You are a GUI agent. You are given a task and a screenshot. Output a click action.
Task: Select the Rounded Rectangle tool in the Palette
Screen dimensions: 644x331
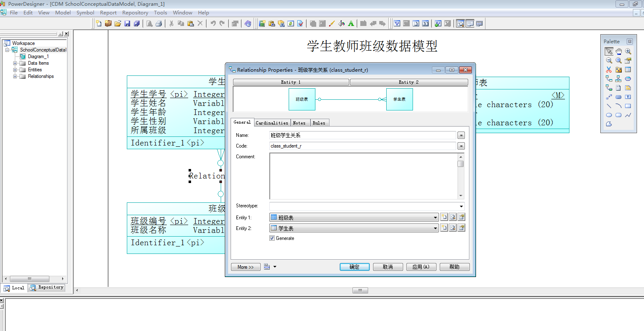tap(618, 115)
